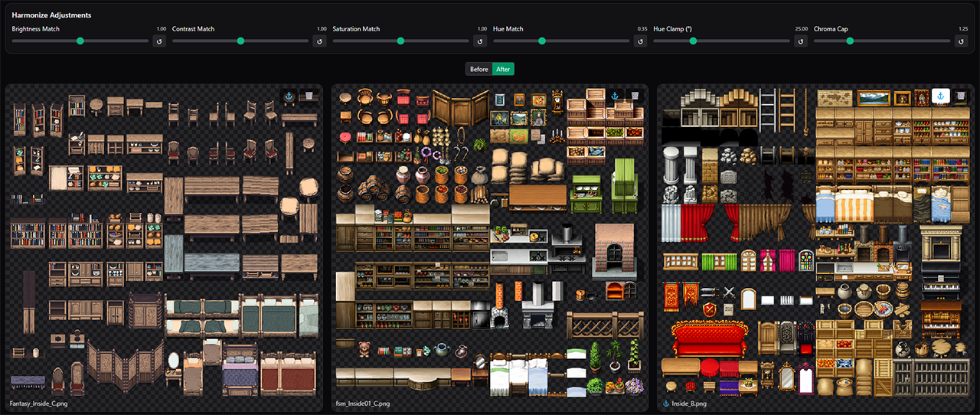The image size is (980, 415).
Task: Click the Harmonize Adjustments heading
Action: coord(51,15)
